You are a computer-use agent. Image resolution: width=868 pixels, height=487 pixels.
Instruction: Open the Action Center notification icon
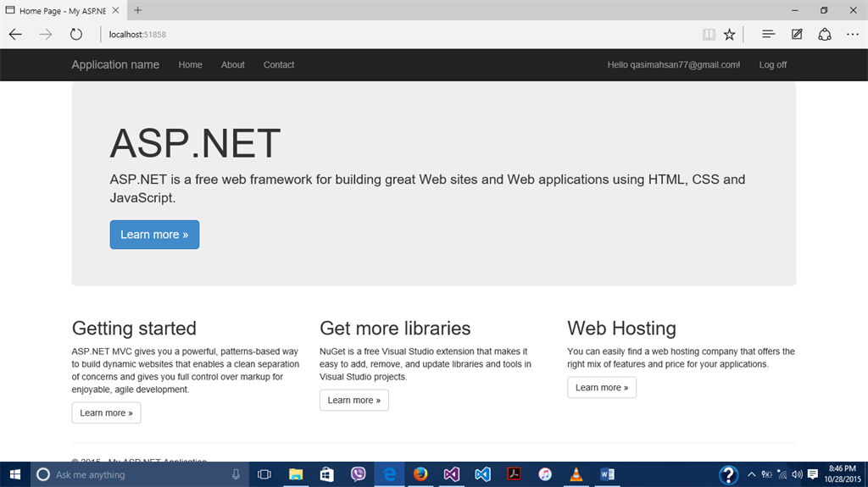click(813, 474)
